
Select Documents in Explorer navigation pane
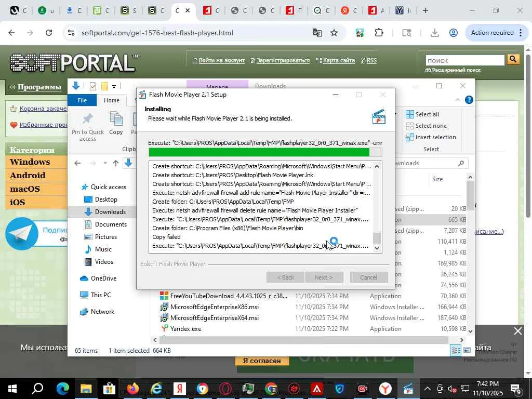pos(105,224)
